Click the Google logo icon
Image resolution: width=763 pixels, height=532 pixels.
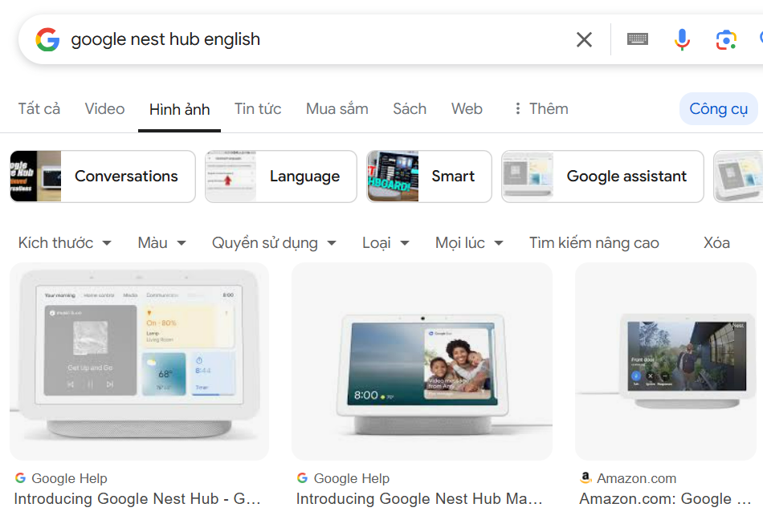[x=47, y=39]
